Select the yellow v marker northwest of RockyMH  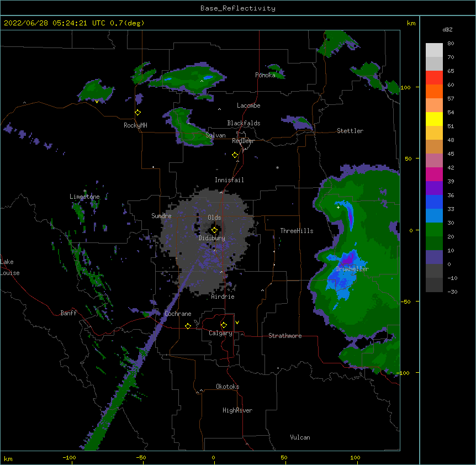(x=97, y=102)
